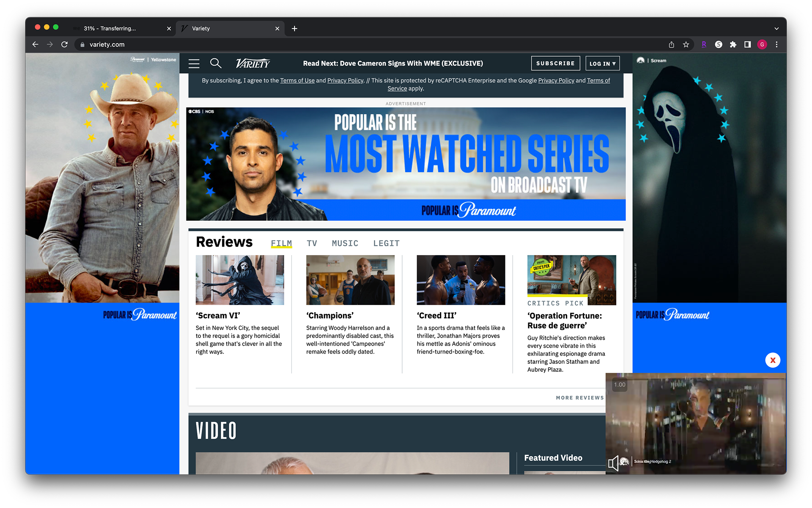Click the main video thumbnail below VIDEO
Viewport: 812px width, 508px height.
[x=352, y=463]
